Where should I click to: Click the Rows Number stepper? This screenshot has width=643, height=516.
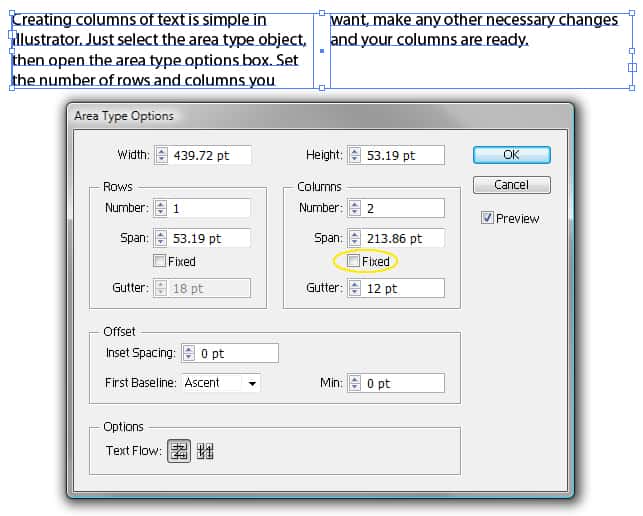point(161,208)
